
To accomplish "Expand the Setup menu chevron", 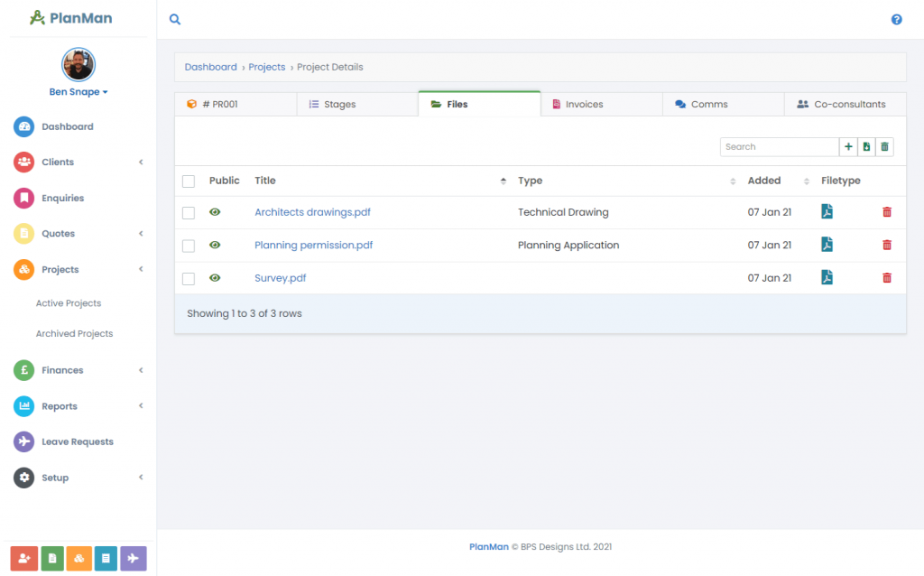I will click(141, 478).
